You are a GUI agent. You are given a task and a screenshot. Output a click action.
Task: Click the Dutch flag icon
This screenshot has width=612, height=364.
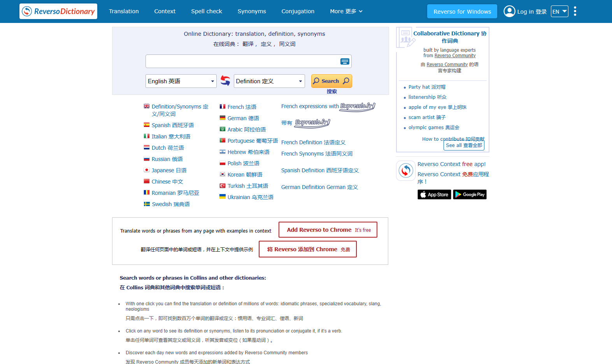[x=147, y=147]
